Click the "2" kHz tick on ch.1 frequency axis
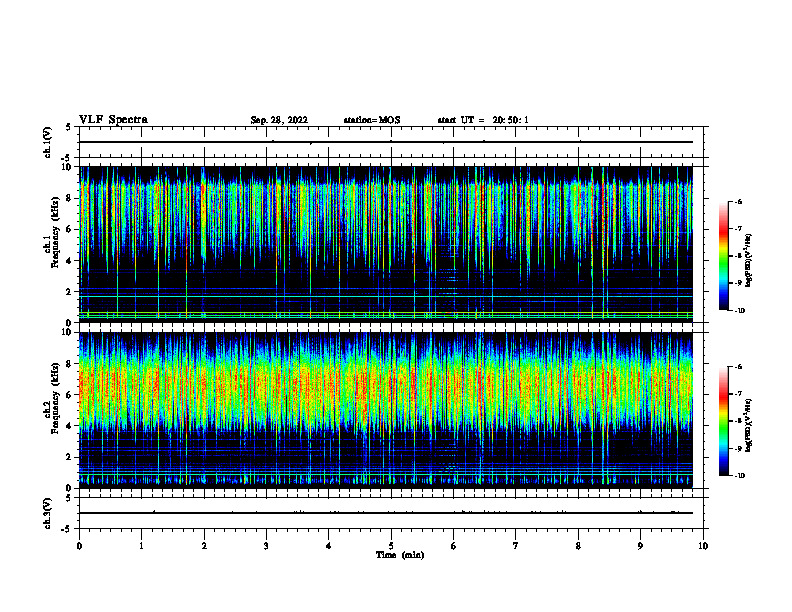The width and height of the screenshot is (792, 612). 70,292
